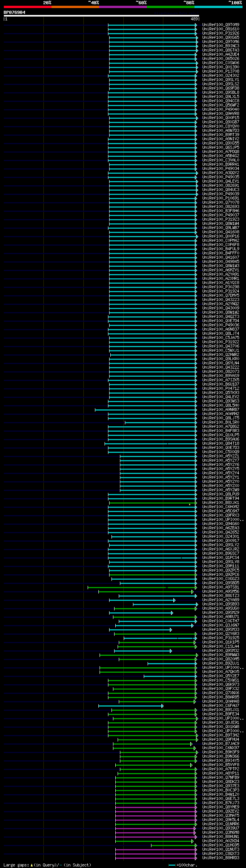
Task: Select hit UniRef100_A5Y2W9
Action: click(221, 490)
